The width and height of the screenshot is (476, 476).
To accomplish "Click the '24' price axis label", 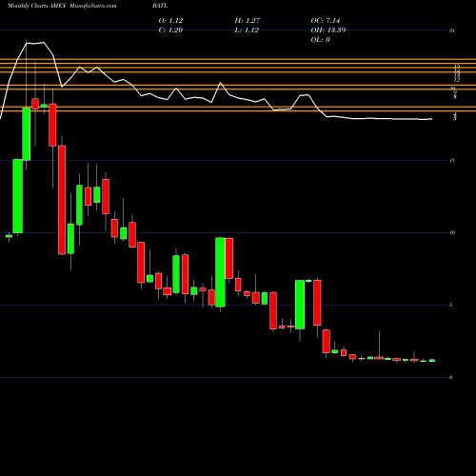I will point(452,30).
